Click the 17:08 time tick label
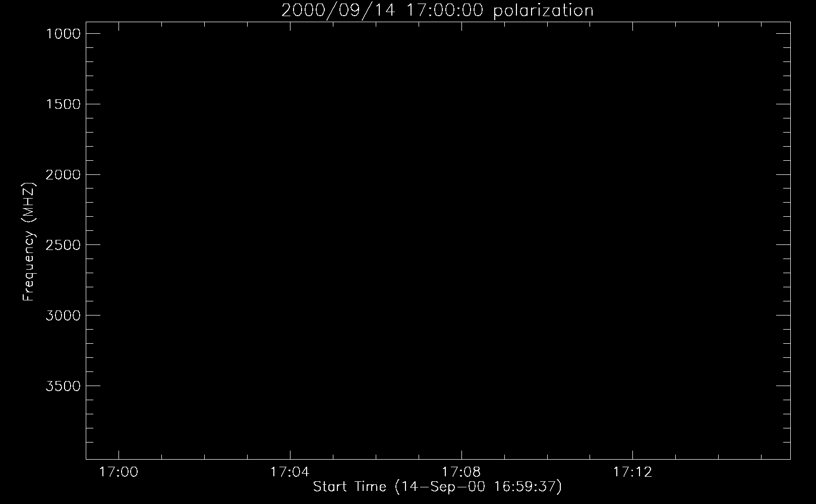 tap(461, 472)
